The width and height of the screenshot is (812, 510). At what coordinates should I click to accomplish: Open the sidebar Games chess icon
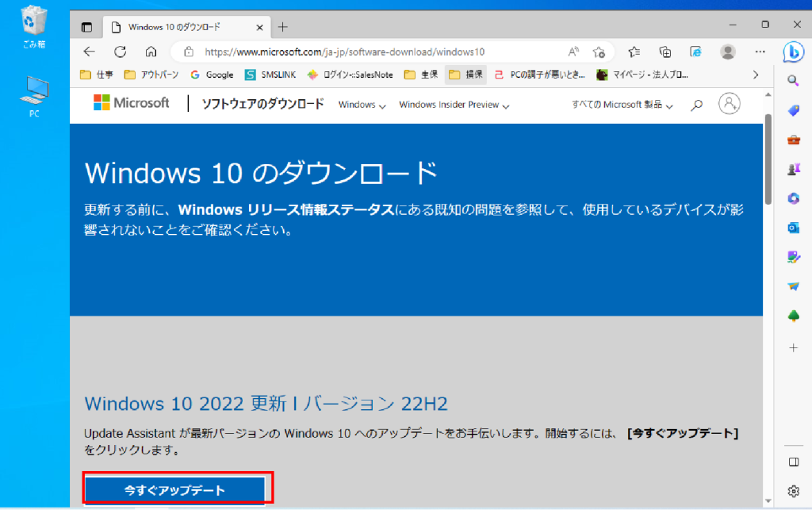793,169
